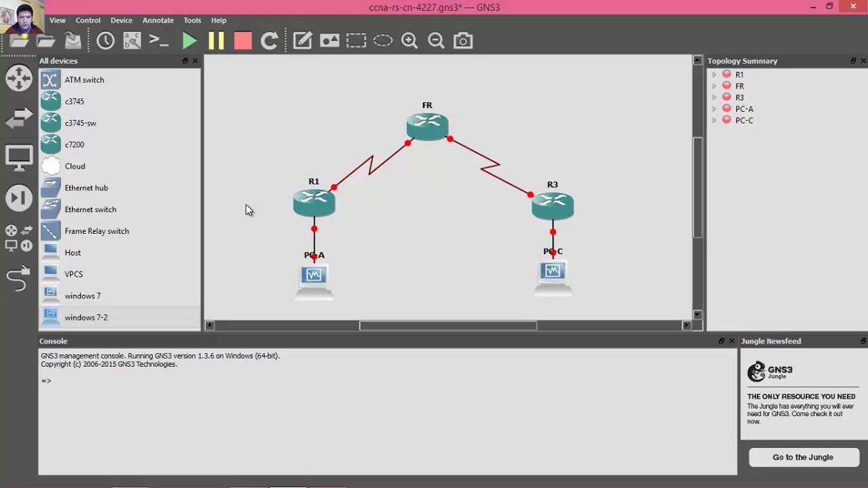Select PC-C computer on the canvas
Screen dimensions: 868x488
click(553, 278)
